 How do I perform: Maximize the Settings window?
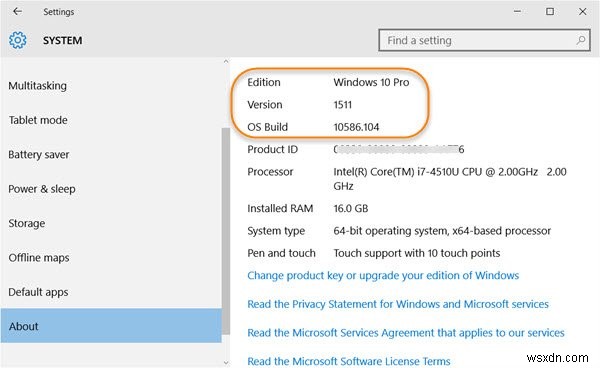[x=550, y=11]
